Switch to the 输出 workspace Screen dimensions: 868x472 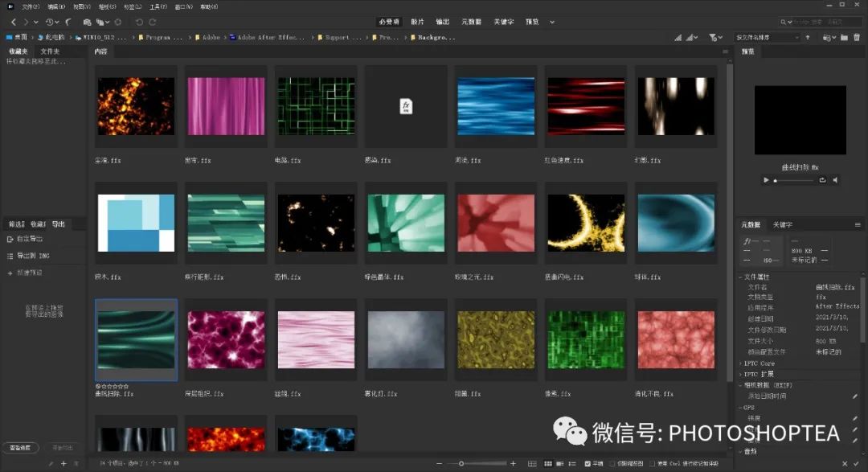point(442,22)
